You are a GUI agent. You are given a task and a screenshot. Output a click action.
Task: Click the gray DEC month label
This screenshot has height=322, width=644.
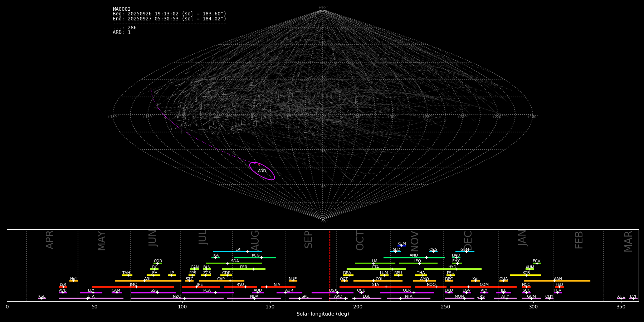coord(468,240)
